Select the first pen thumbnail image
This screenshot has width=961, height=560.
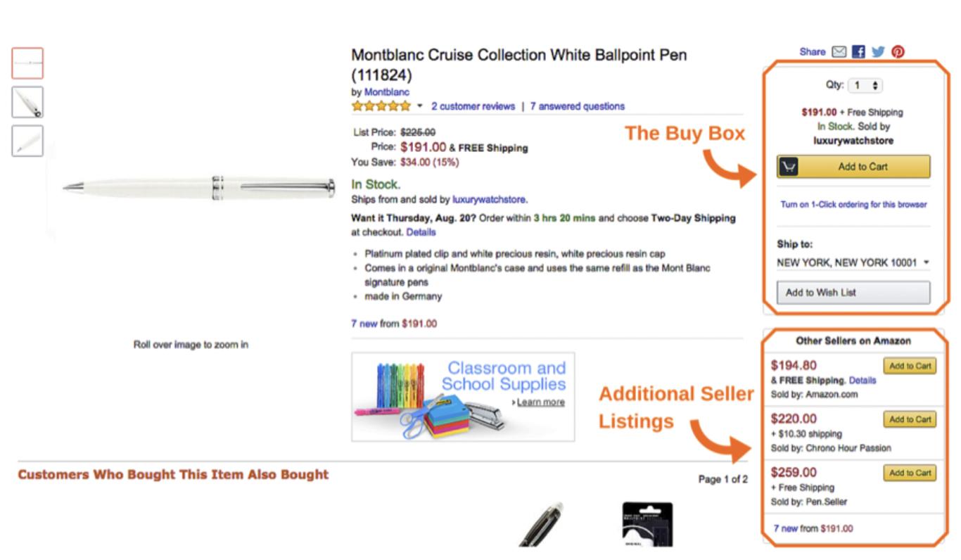click(x=27, y=63)
